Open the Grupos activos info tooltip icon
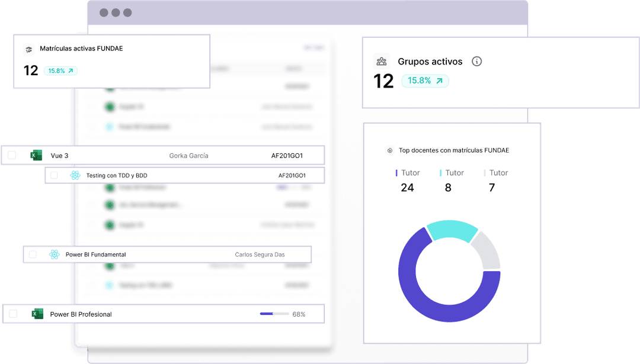640x364 pixels. (476, 62)
